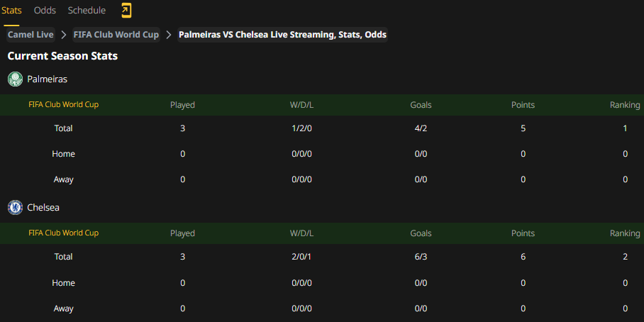Open FIFA Club World Cup breadcrumb
Viewport: 644px width, 322px height.
(116, 35)
